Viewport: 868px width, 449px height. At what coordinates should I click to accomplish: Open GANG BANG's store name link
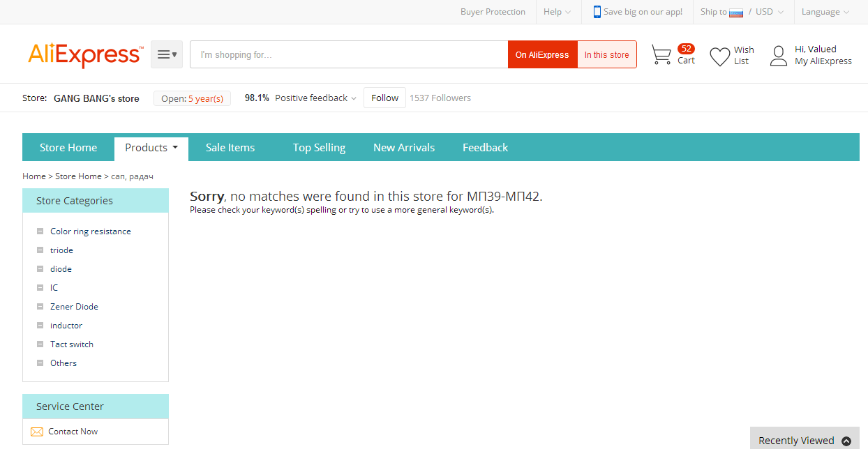[96, 98]
